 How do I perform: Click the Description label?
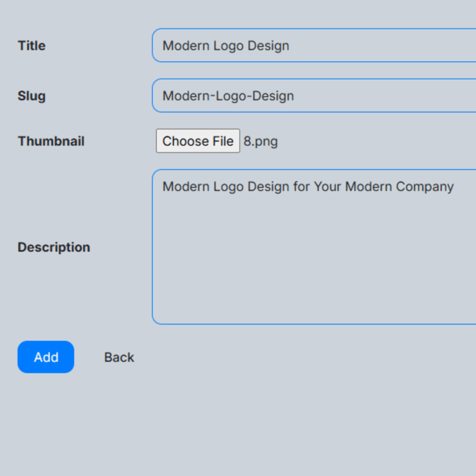(54, 247)
